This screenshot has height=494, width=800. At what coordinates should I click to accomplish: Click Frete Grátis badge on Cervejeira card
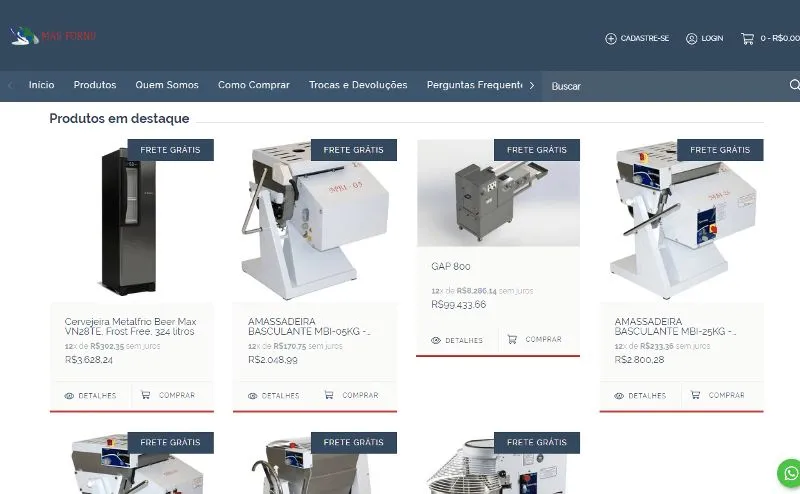pos(170,150)
